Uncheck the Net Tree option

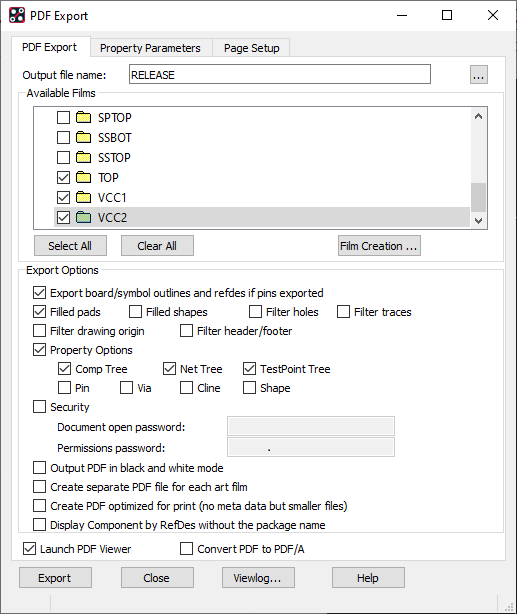169,368
